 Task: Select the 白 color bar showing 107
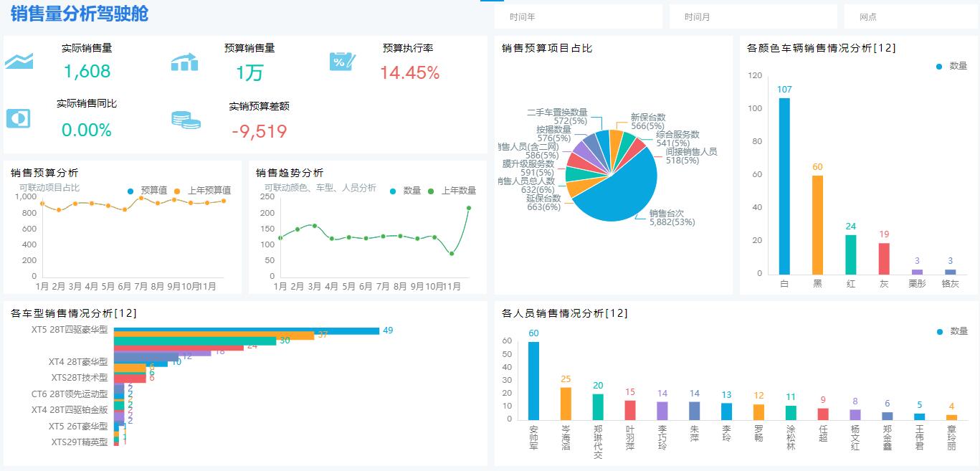click(784, 186)
